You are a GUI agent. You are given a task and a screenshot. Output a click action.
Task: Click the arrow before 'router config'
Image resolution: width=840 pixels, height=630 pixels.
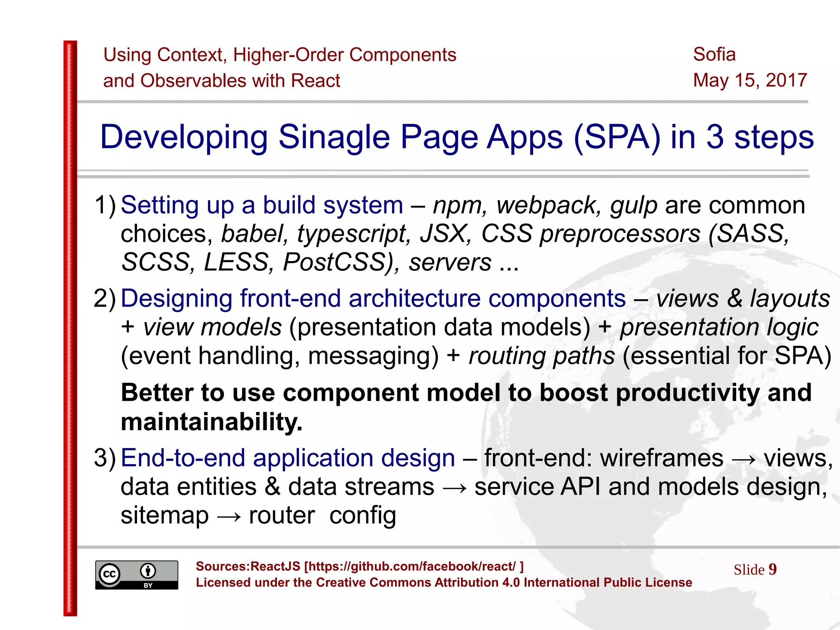point(228,516)
